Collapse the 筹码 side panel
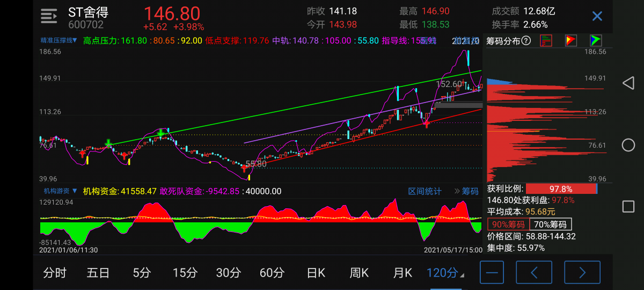This screenshot has height=290, width=644. [x=466, y=191]
